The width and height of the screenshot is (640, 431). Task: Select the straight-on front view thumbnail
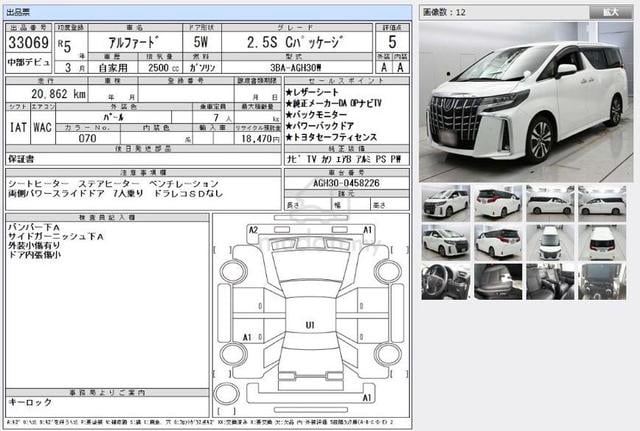tap(550, 242)
